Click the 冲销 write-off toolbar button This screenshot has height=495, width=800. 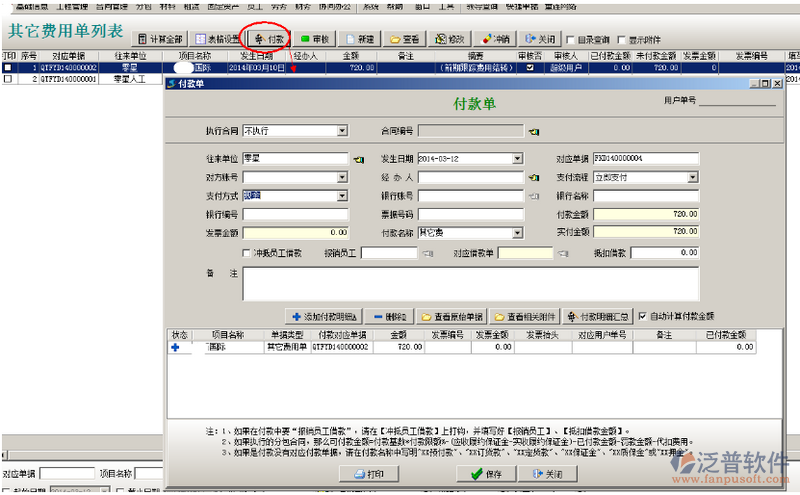tap(495, 39)
